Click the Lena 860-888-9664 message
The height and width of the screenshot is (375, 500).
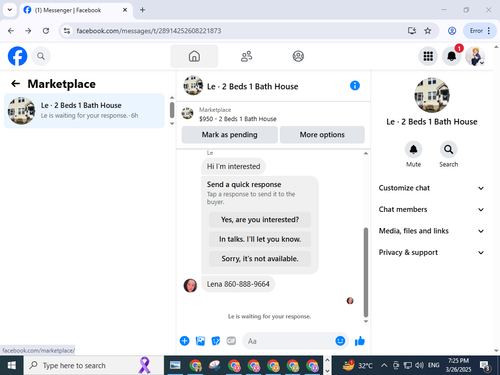click(238, 284)
